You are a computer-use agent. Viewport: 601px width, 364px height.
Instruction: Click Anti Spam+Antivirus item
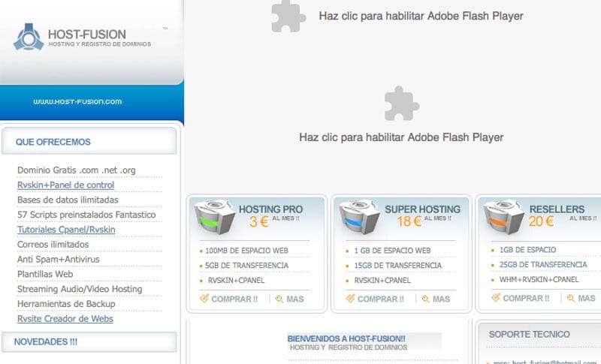pos(59,260)
